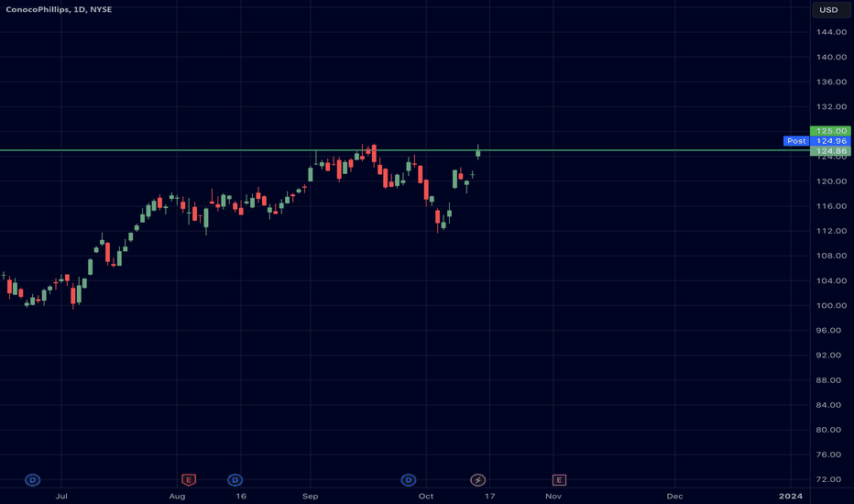Click the Aug date label
Screen dimensions: 854x504
click(177, 497)
